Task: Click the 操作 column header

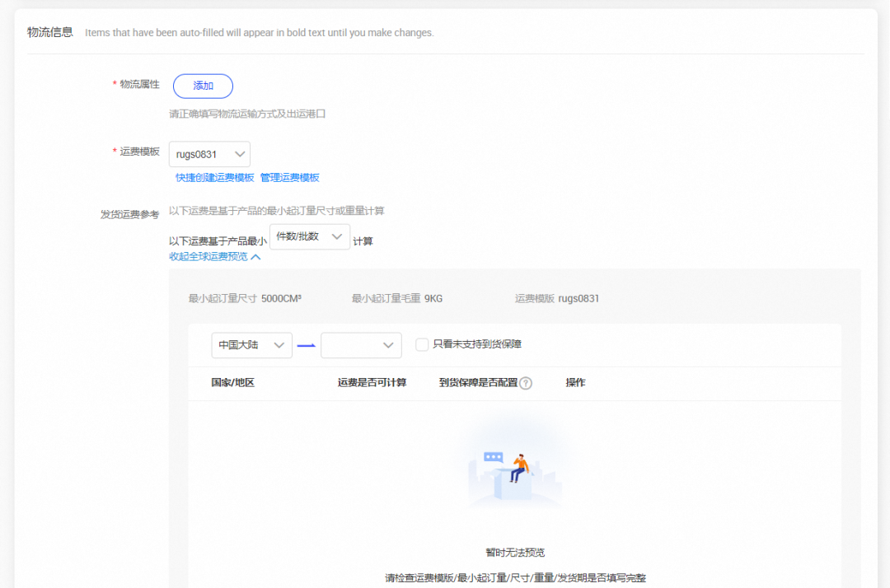Action: point(576,383)
